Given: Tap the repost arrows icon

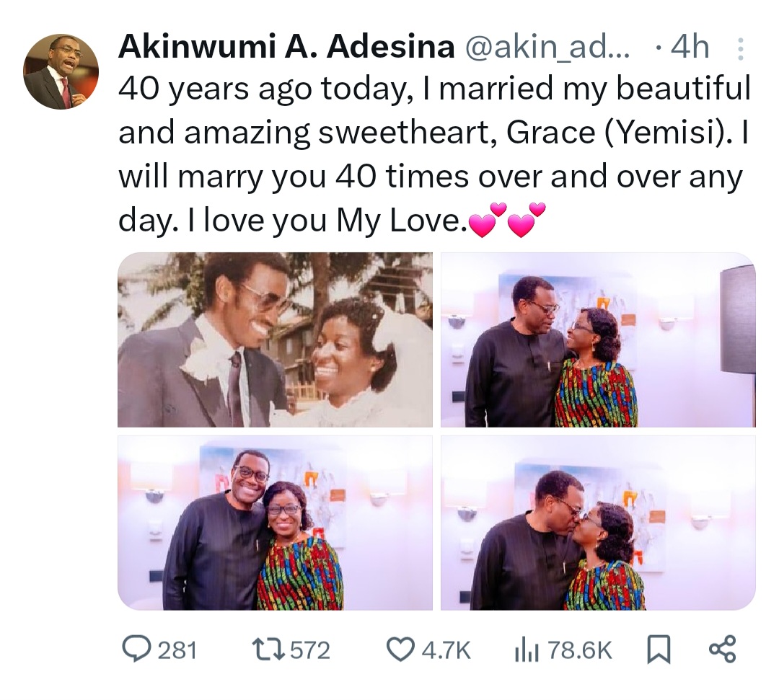Looking at the screenshot, I should (268, 650).
